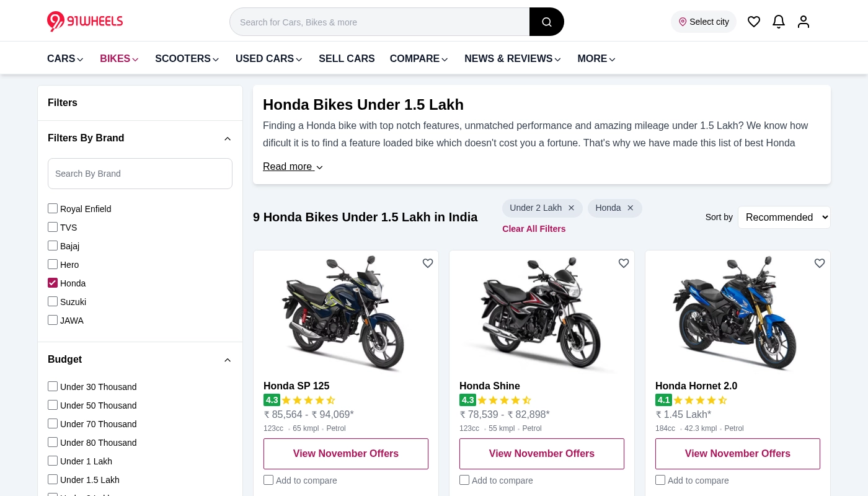Click the Search By Brand input field
Viewport: 868px width, 496px height.
(x=140, y=174)
